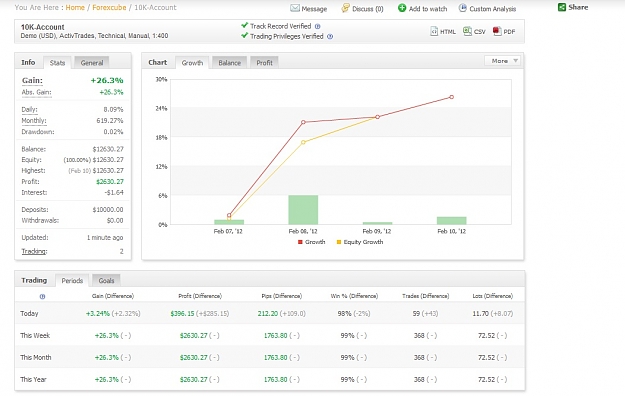This screenshot has height=396, width=625.
Task: Go to Home breadcrumb link
Action: point(75,7)
